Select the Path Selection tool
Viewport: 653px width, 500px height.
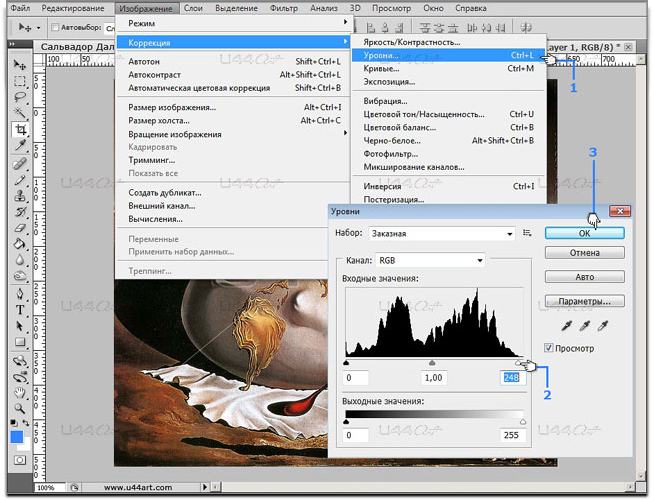pos(20,326)
